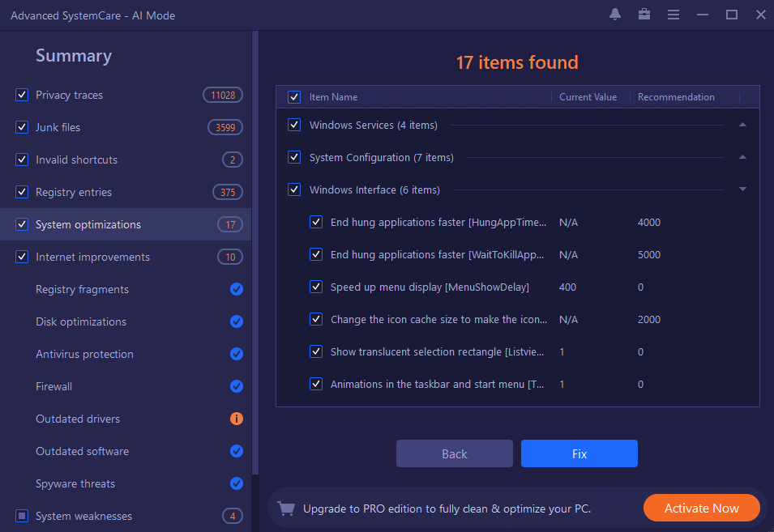Screen dimensions: 774x532
Task: Collapse the Windows Interface group arrow
Action: [x=742, y=189]
